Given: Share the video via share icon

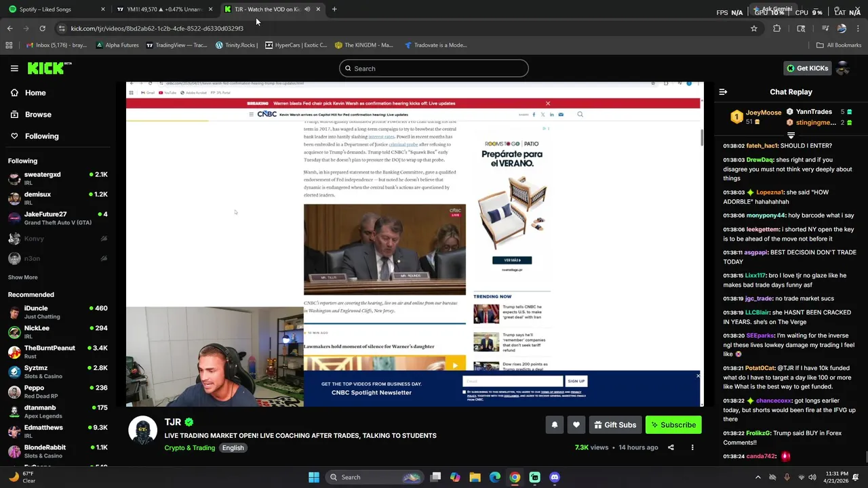Looking at the screenshot, I should [x=671, y=447].
